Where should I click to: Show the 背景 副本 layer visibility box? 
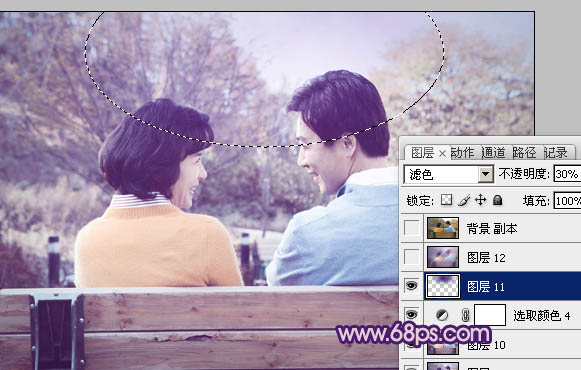pos(411,228)
